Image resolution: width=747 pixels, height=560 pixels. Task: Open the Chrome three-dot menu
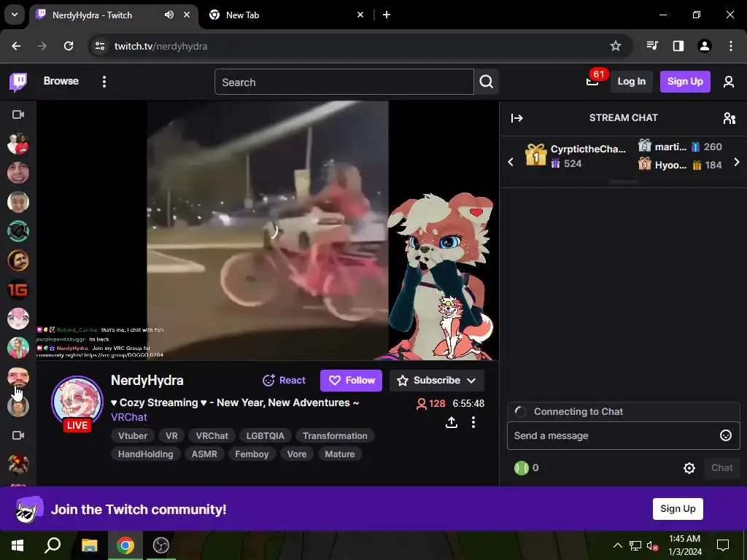[x=731, y=46]
